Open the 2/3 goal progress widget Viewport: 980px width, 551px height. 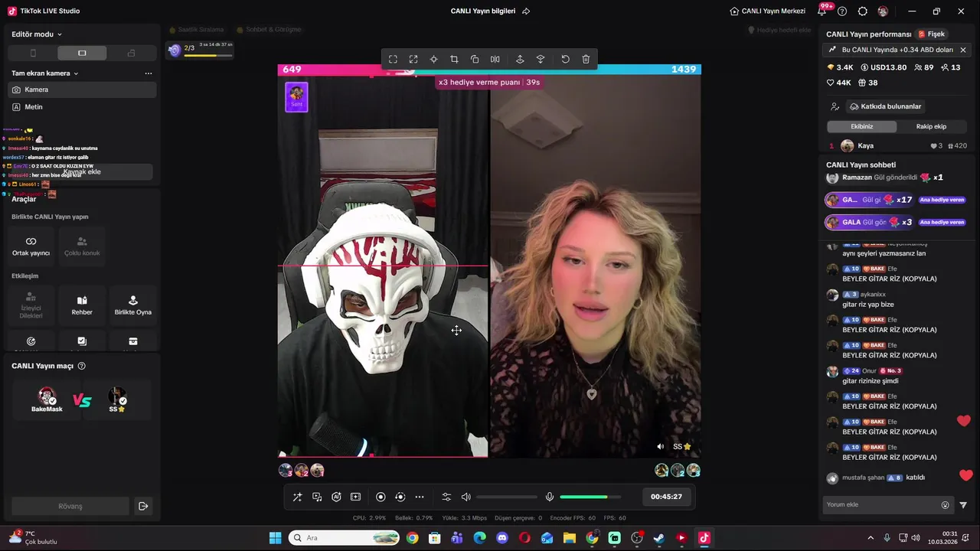tap(201, 50)
